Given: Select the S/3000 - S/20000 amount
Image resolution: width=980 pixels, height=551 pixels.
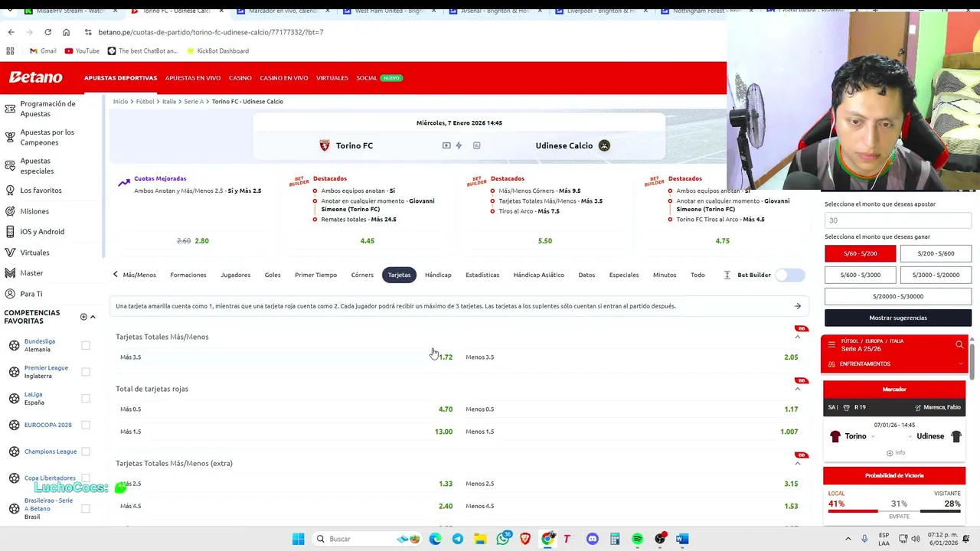Looking at the screenshot, I should (x=936, y=275).
